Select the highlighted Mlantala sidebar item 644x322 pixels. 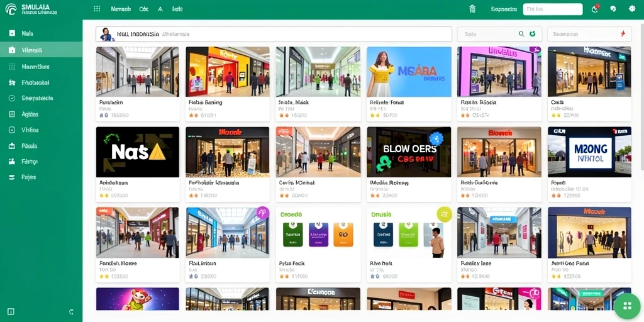coord(41,50)
